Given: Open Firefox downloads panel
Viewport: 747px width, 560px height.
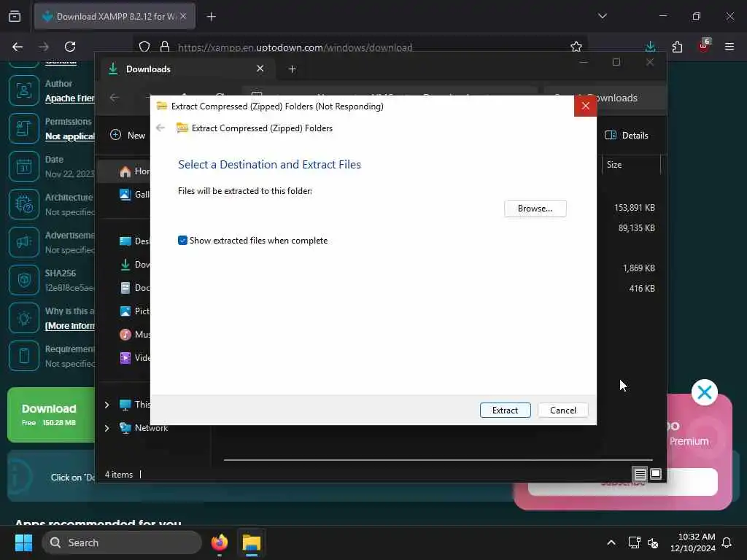Looking at the screenshot, I should coord(650,47).
